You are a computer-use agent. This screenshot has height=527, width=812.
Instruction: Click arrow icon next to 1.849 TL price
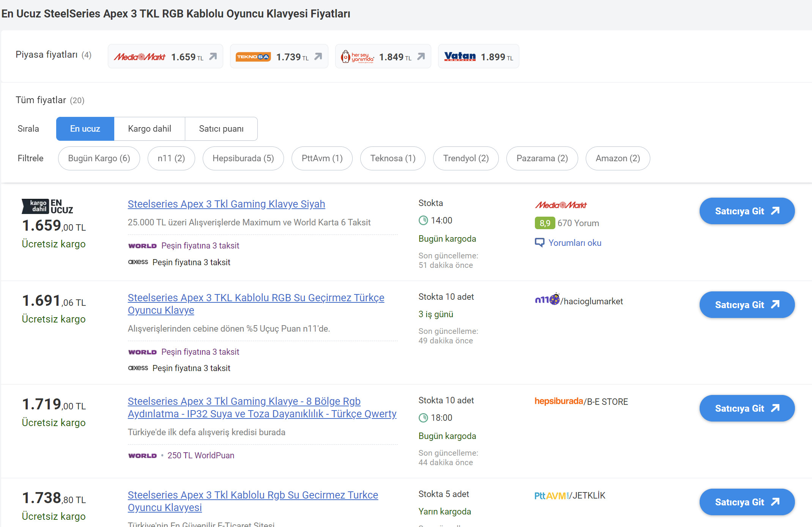421,56
